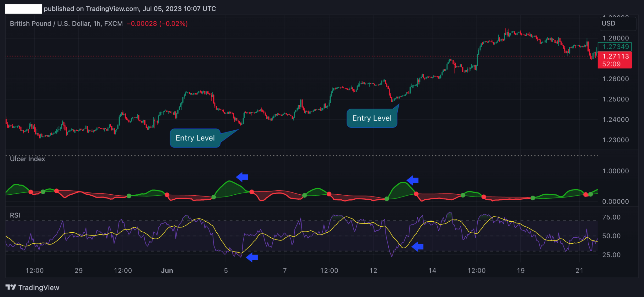The width and height of the screenshot is (644, 297).
Task: Click the green crossover dot on the Ulcer Index near June 19
Action: point(533,198)
